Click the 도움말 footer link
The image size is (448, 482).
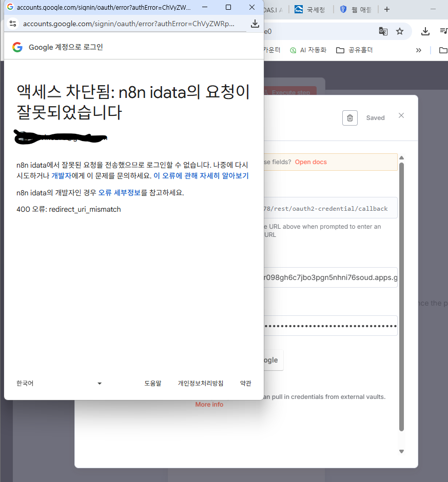[153, 384]
